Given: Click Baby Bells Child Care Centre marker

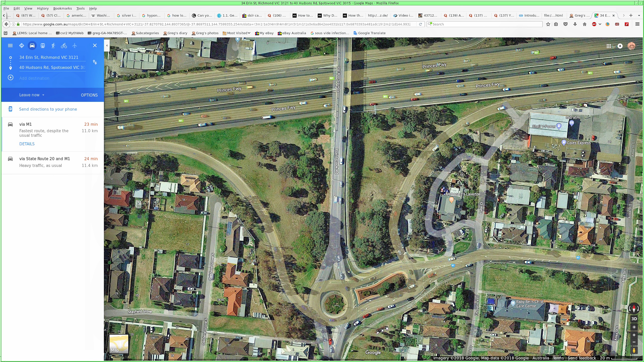Looking at the screenshot, I should (513, 303).
